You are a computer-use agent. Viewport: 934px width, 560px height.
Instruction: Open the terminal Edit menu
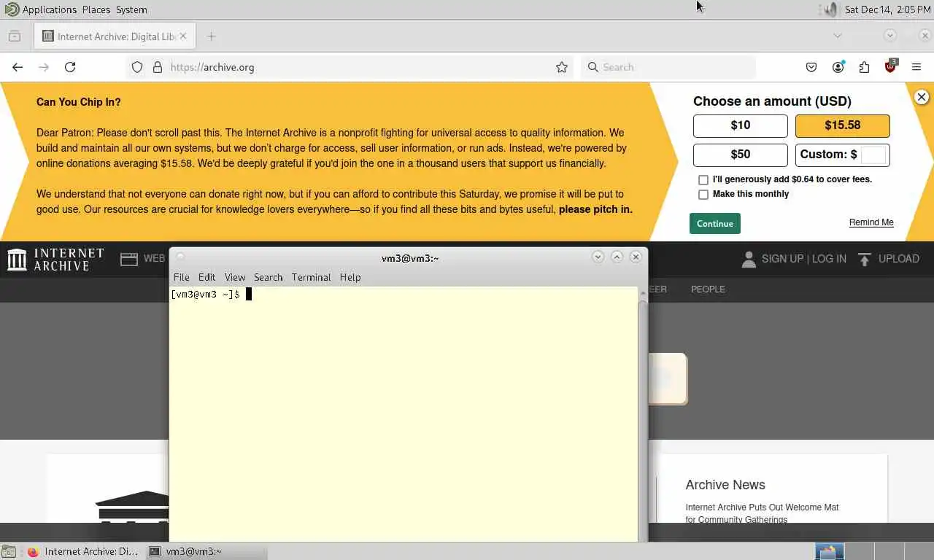click(x=207, y=277)
